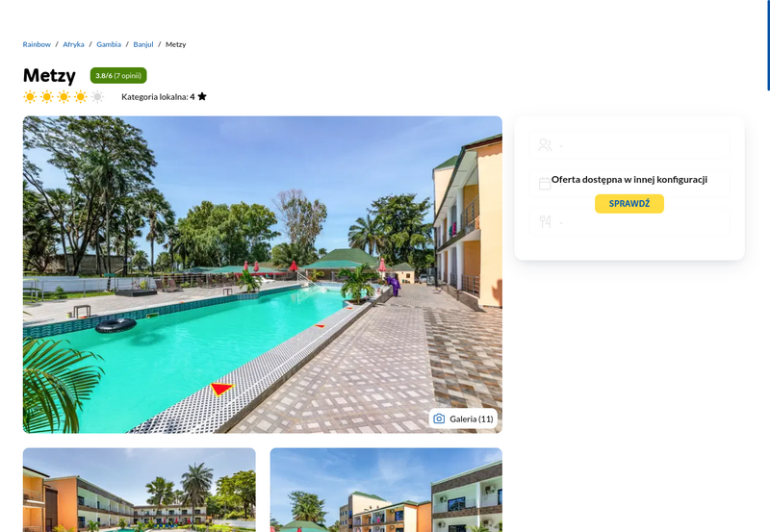Select the participants field in booking panel
770x532 pixels.
tap(629, 144)
